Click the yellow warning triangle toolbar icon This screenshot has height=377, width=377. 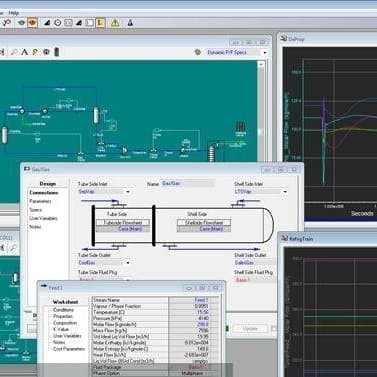point(115,23)
